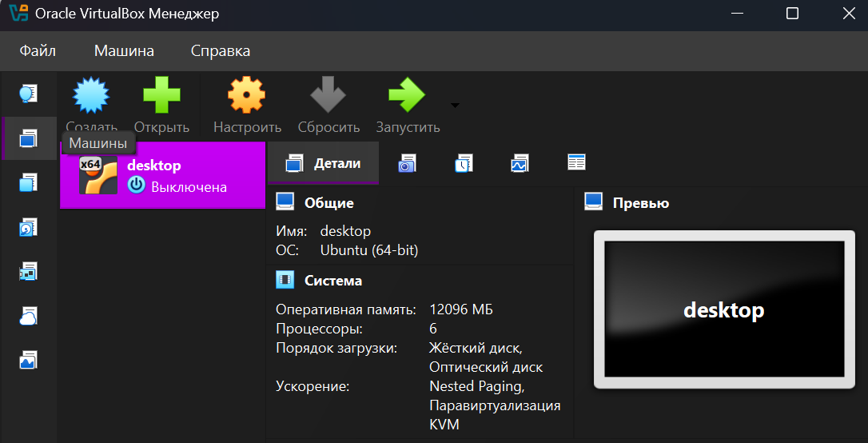
Task: Click the Оперативная память label
Action: (346, 309)
